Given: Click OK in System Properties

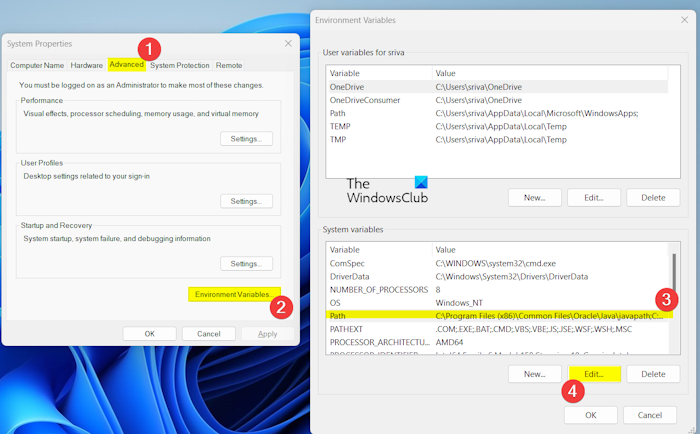Looking at the screenshot, I should point(150,334).
